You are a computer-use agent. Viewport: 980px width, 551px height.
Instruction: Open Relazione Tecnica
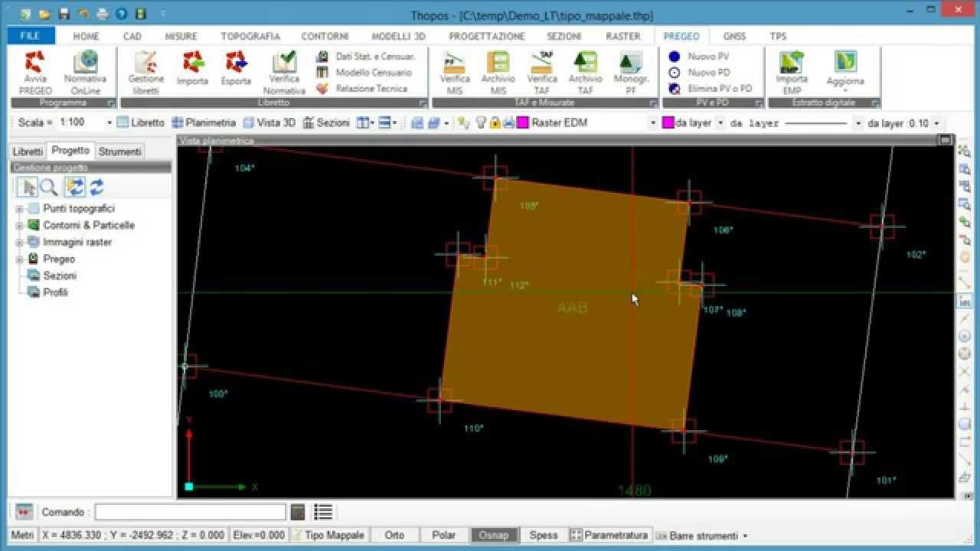click(362, 89)
